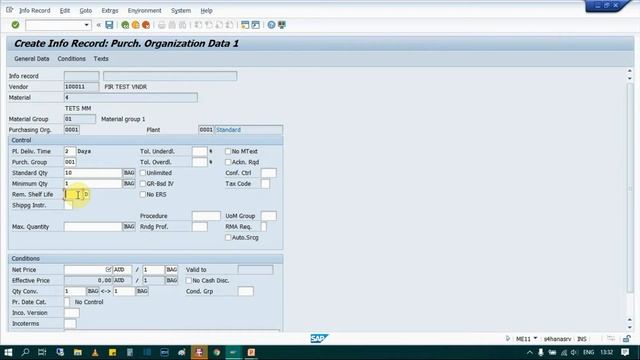Click the Texts button
Image resolution: width=640 pixels, height=360 pixels.
pos(101,59)
